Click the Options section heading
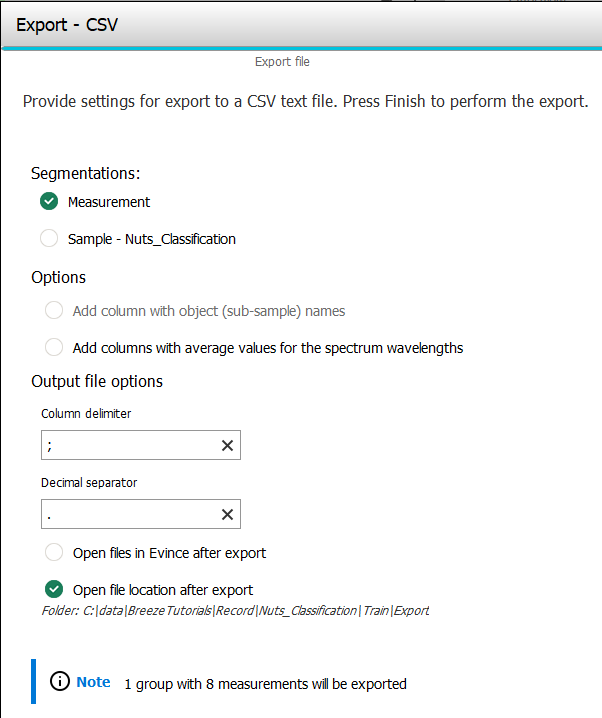Image resolution: width=602 pixels, height=718 pixels. click(59, 277)
